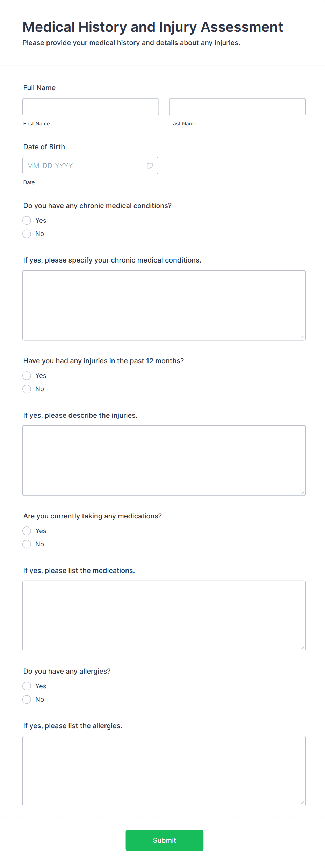Click the injuries textarea resize handle
This screenshot has height=868, width=325.
pos(302,492)
